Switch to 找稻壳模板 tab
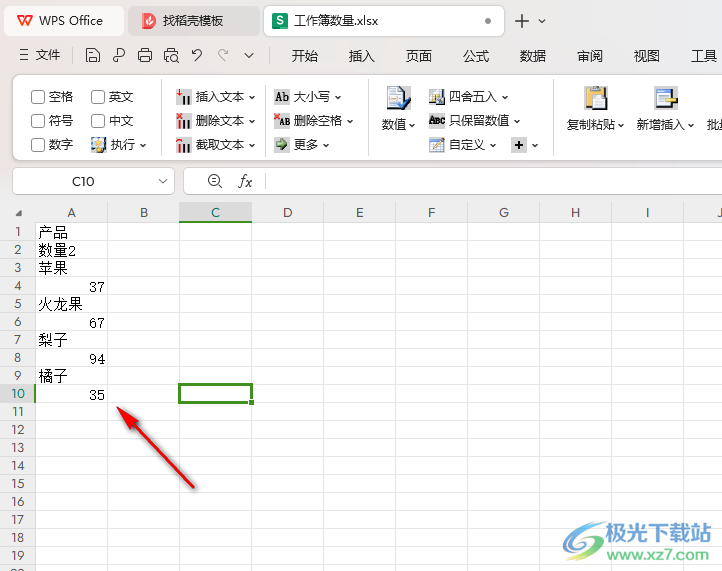The image size is (722, 571). pyautogui.click(x=194, y=21)
